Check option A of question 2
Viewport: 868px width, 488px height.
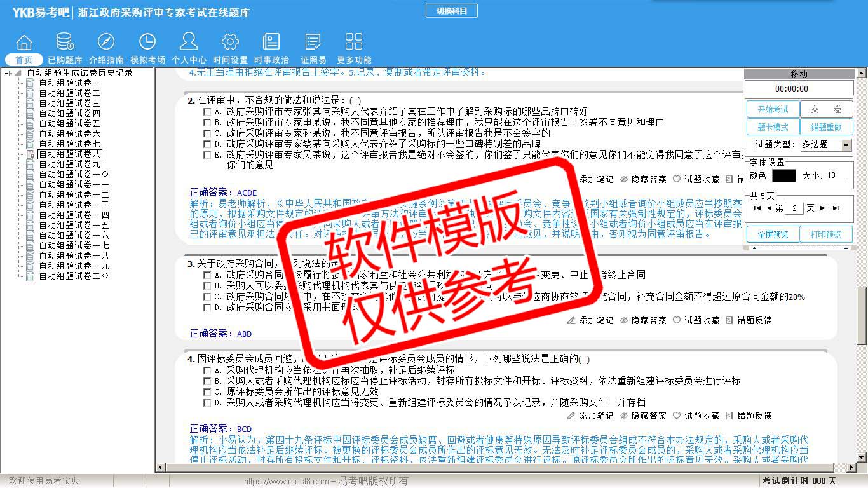coord(207,112)
